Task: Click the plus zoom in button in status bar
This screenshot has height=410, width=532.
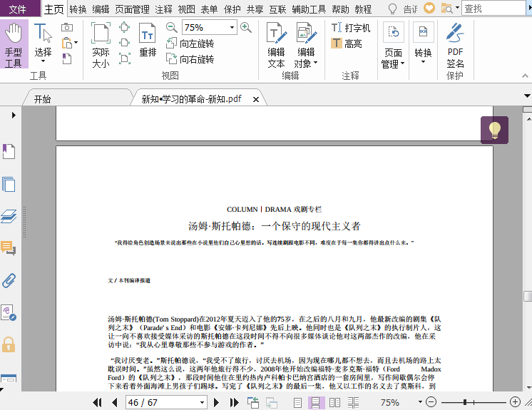Action: coord(515,402)
